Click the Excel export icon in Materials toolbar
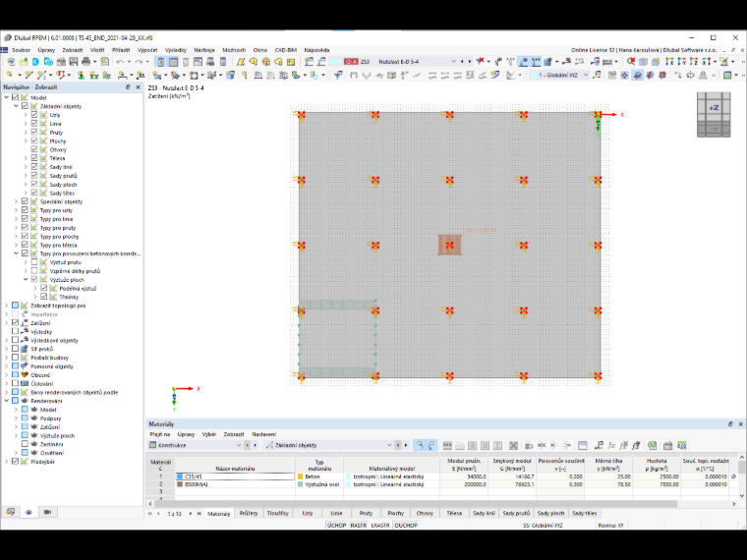747x560 pixels. (x=653, y=445)
